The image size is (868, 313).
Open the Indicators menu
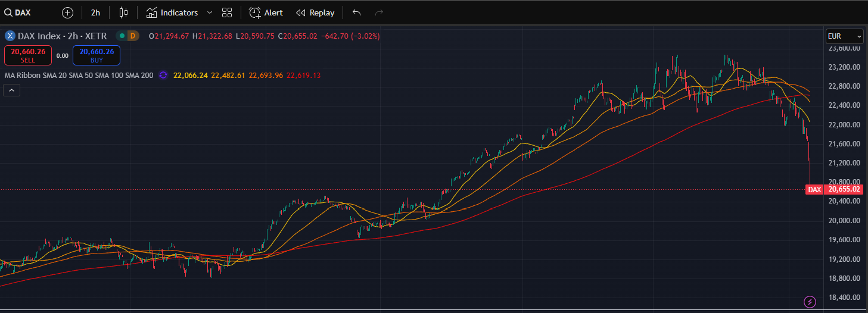(172, 12)
